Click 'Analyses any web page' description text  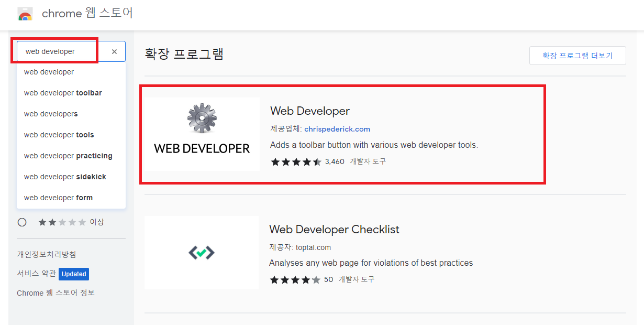pyautogui.click(x=371, y=263)
